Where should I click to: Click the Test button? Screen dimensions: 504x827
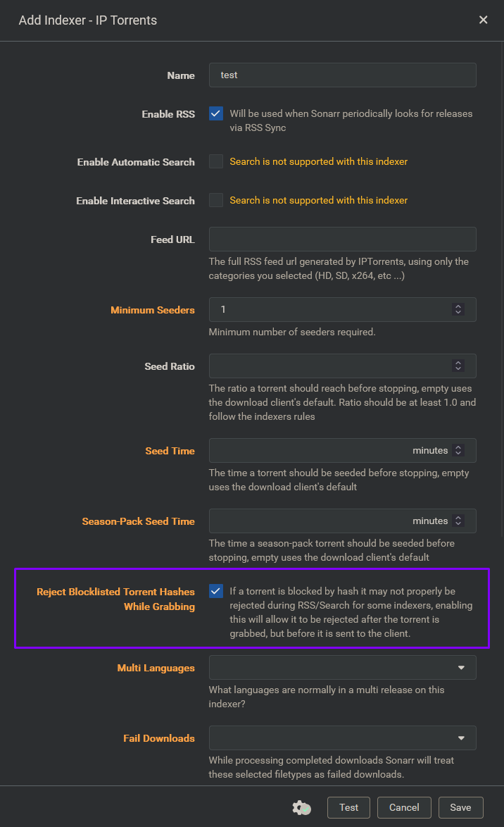(348, 807)
